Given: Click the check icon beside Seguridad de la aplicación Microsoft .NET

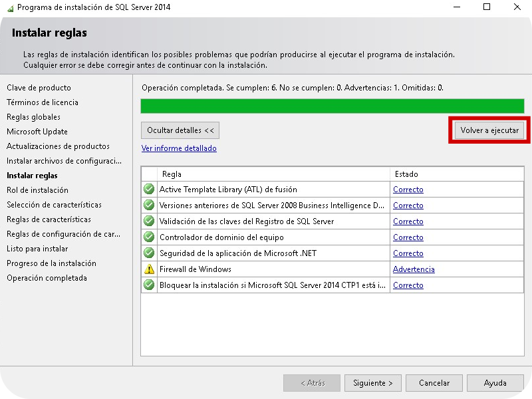Looking at the screenshot, I should (x=149, y=253).
